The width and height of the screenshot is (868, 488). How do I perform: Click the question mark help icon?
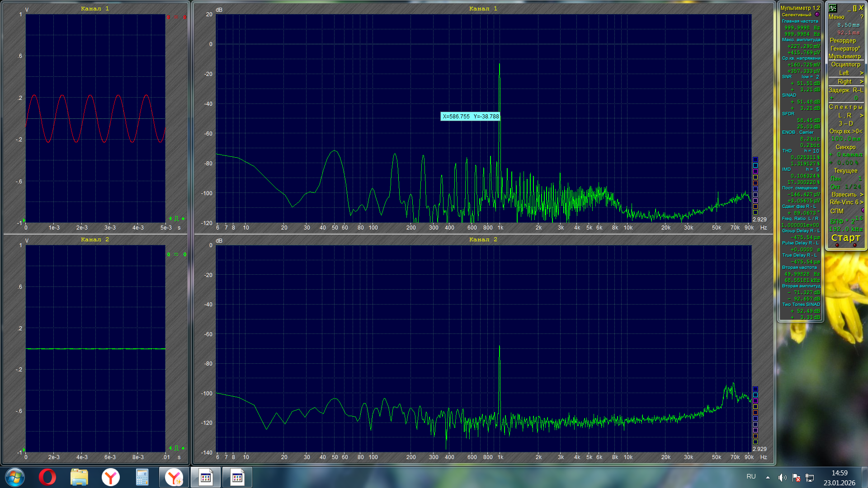coord(862,17)
